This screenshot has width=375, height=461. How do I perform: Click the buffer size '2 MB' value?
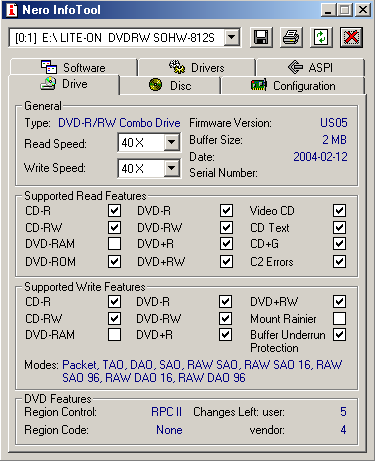click(x=335, y=140)
